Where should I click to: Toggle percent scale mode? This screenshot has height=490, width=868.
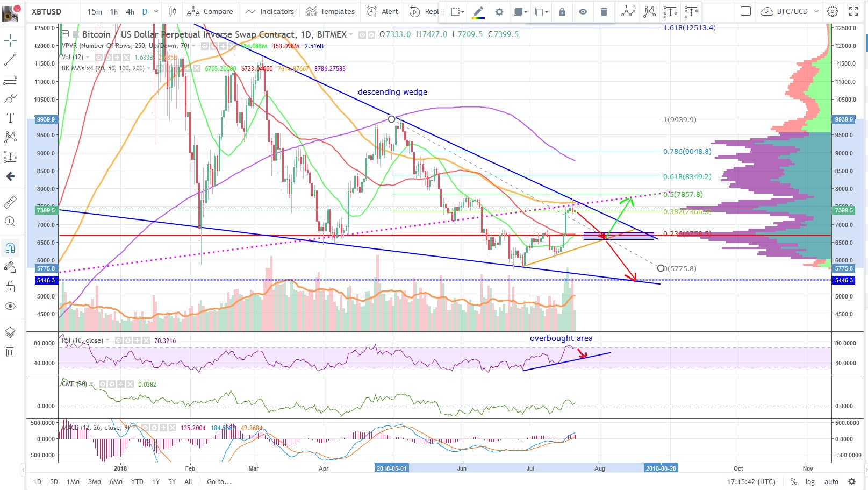pos(794,481)
